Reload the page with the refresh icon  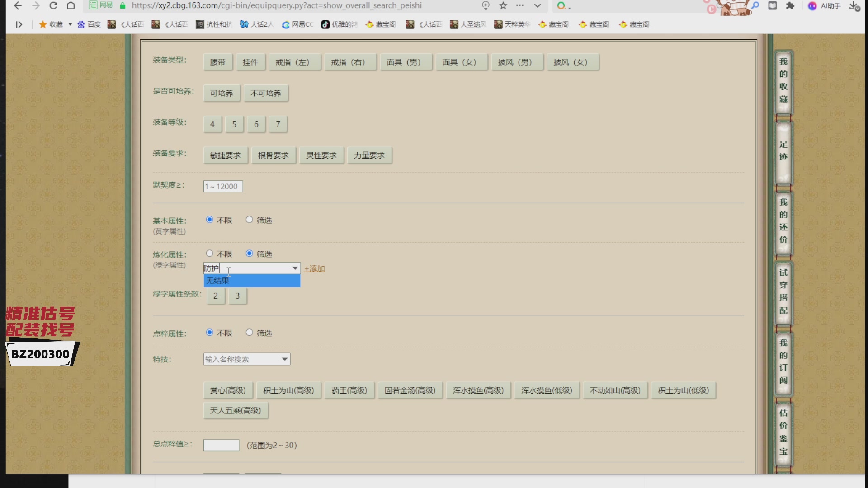tap(53, 5)
